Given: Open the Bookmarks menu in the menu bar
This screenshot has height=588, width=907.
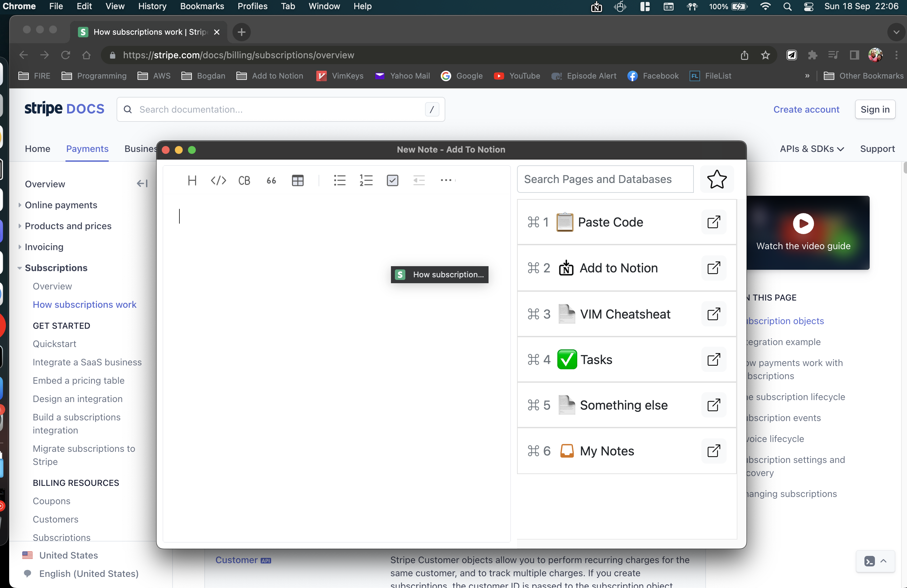Looking at the screenshot, I should coord(202,6).
